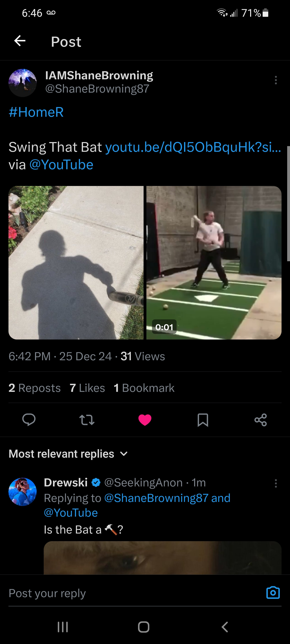Tap the reply speech bubble icon
Image resolution: width=290 pixels, height=644 pixels.
29,420
